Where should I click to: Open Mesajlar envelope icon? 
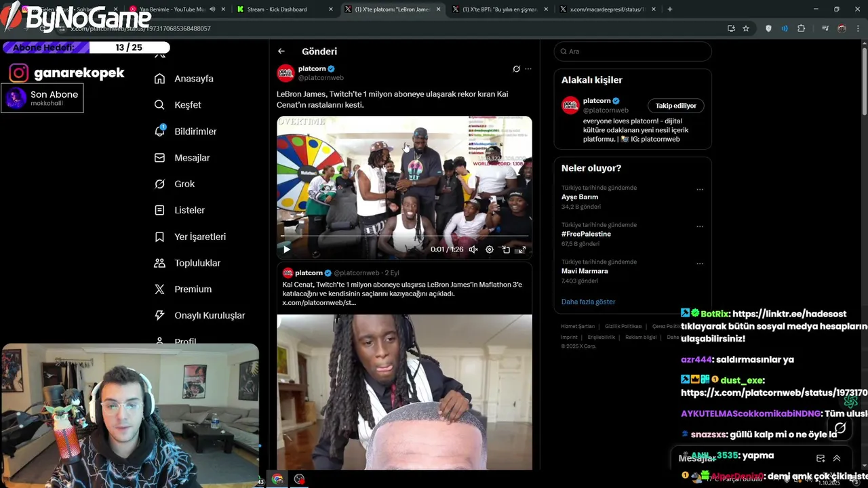click(159, 157)
